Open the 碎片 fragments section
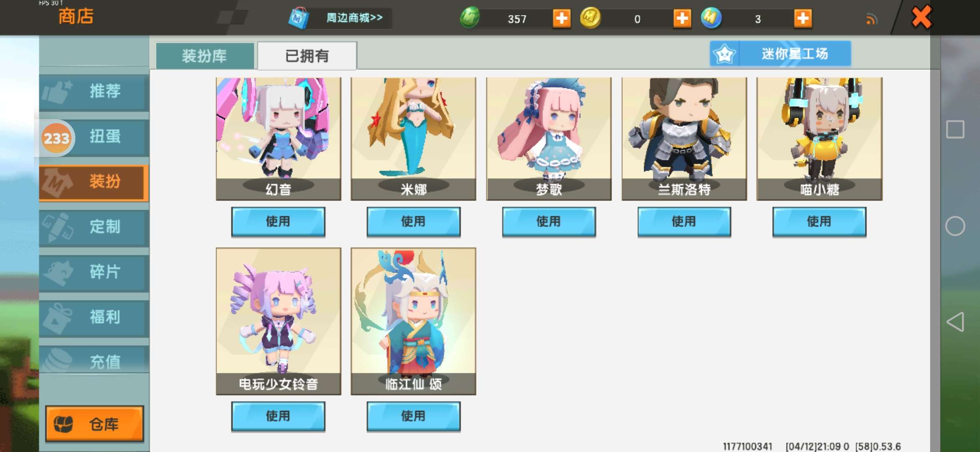This screenshot has width=980, height=452. (x=94, y=272)
